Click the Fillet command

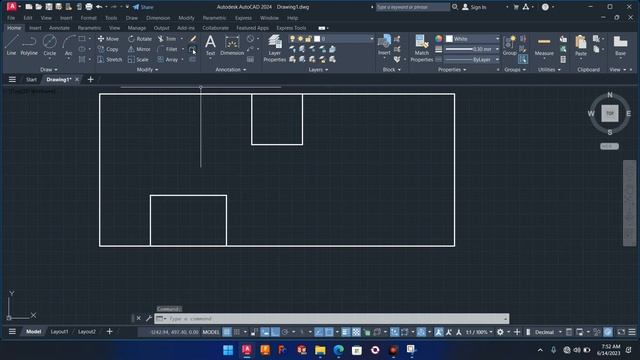pyautogui.click(x=168, y=49)
